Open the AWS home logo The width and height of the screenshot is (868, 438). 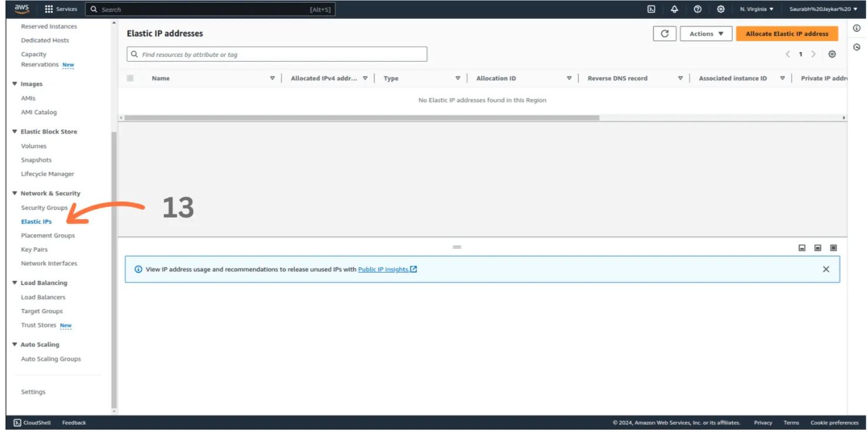(x=22, y=9)
